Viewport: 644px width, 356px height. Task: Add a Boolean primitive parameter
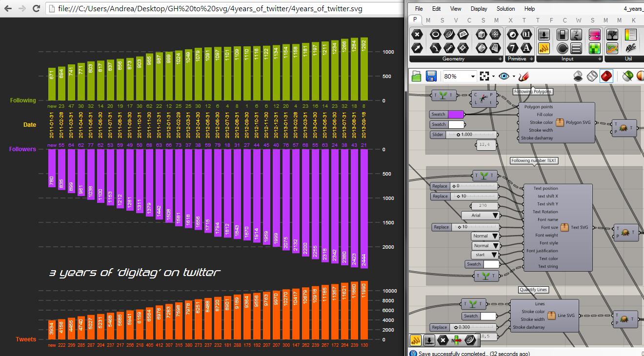pos(513,35)
